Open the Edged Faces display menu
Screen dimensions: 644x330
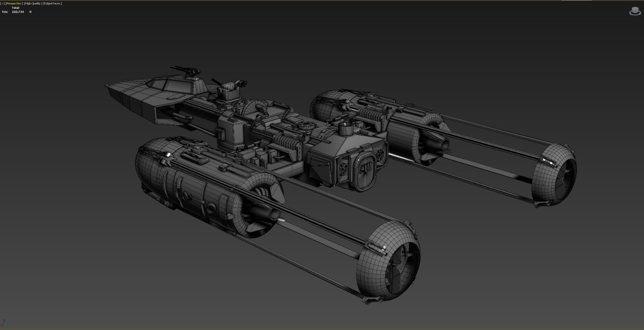point(52,3)
